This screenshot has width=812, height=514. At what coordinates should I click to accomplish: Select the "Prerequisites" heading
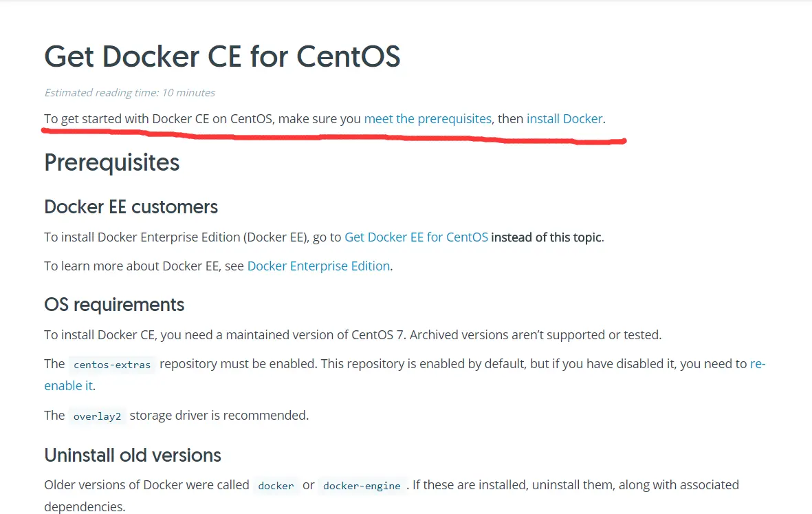tap(112, 162)
